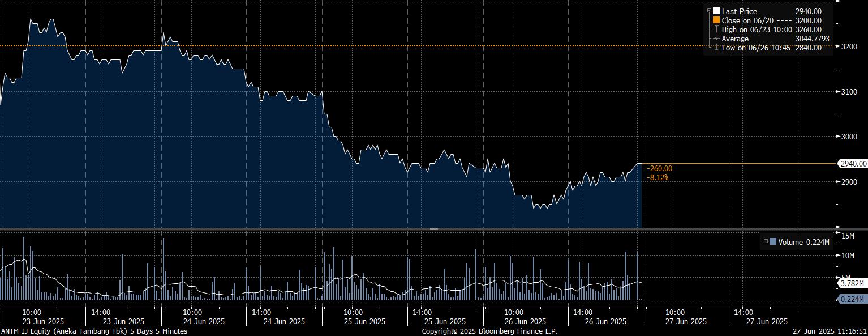This screenshot has height=336, width=868.
Task: Click the 3.782M volume average axis tag
Action: pyautogui.click(x=852, y=283)
